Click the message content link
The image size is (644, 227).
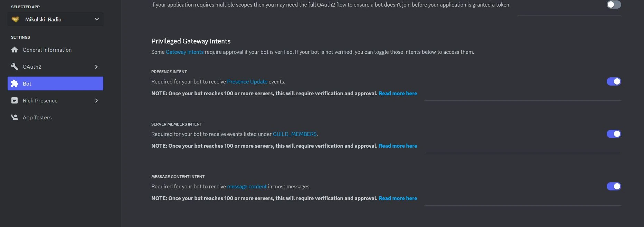(247, 187)
